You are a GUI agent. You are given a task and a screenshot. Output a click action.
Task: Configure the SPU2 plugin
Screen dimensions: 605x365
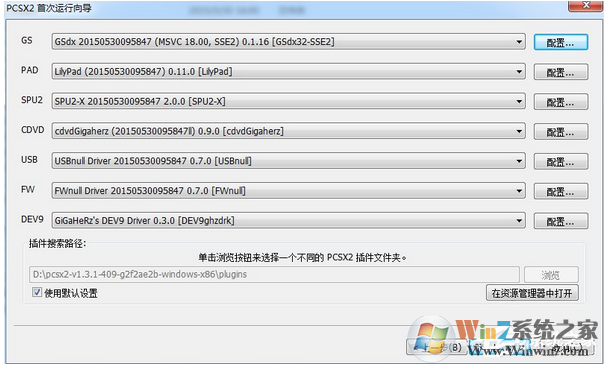click(561, 102)
